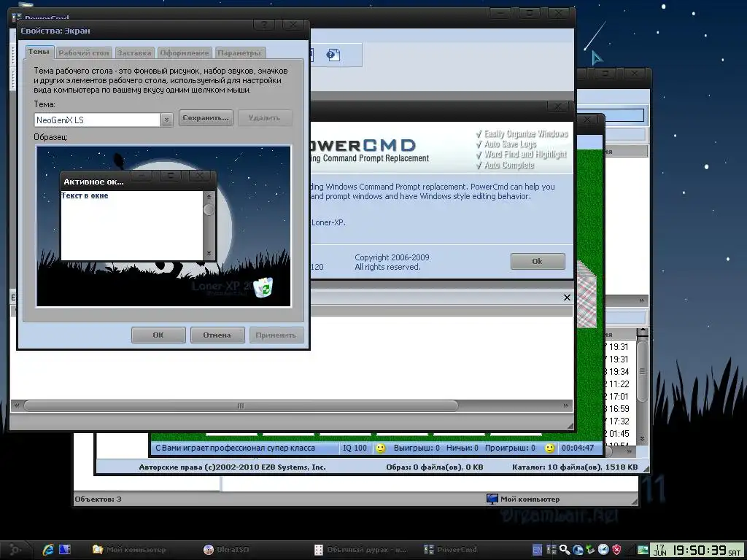Click the blue globe monitor tray icon
Screen dimensions: 747x560
578,550
